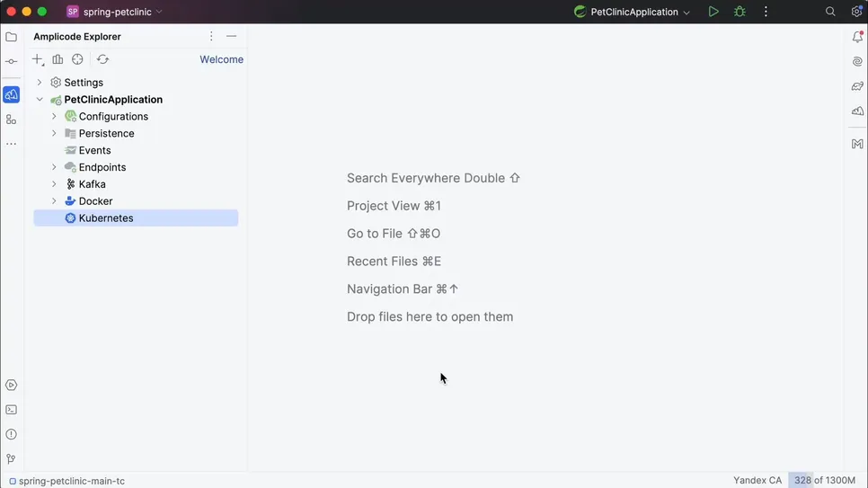
Task: Open the Maven tool window icon
Action: click(x=857, y=144)
